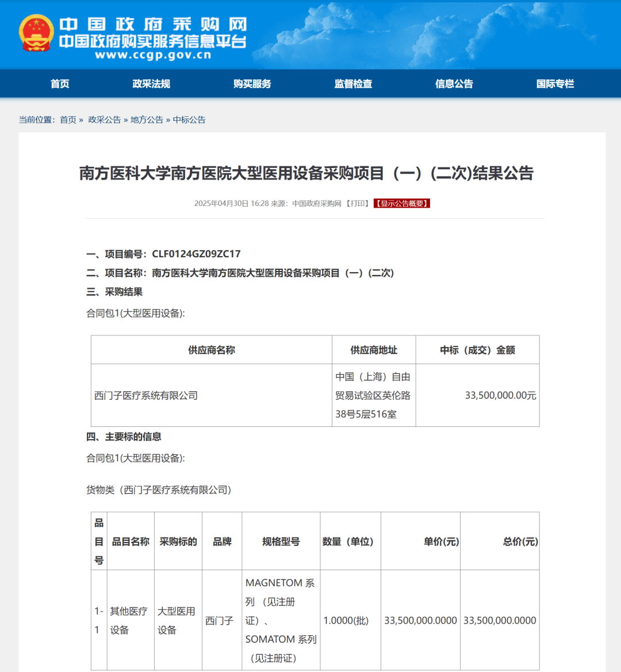Open the 首页 navigation menu

click(60, 83)
